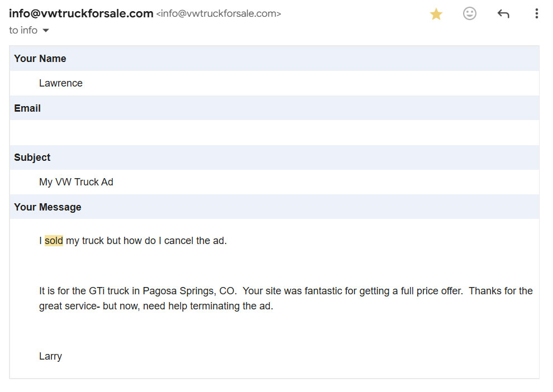This screenshot has height=392, width=553.
Task: Click the line 'great service- but now'
Action: click(x=156, y=306)
